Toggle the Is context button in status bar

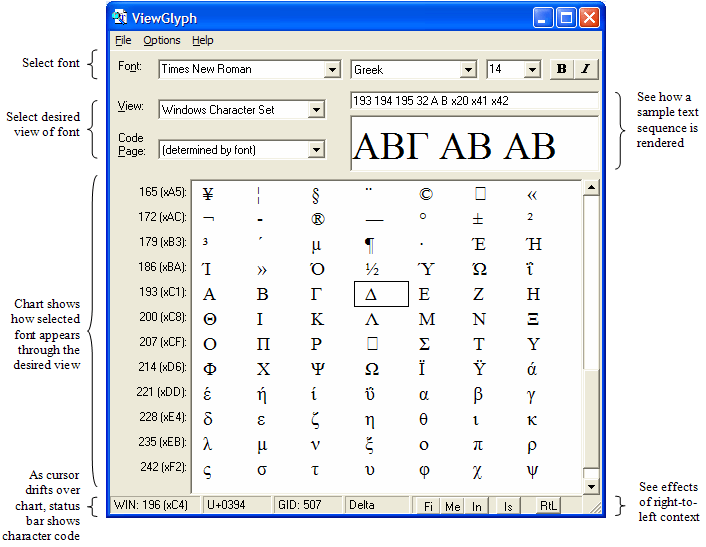507,506
